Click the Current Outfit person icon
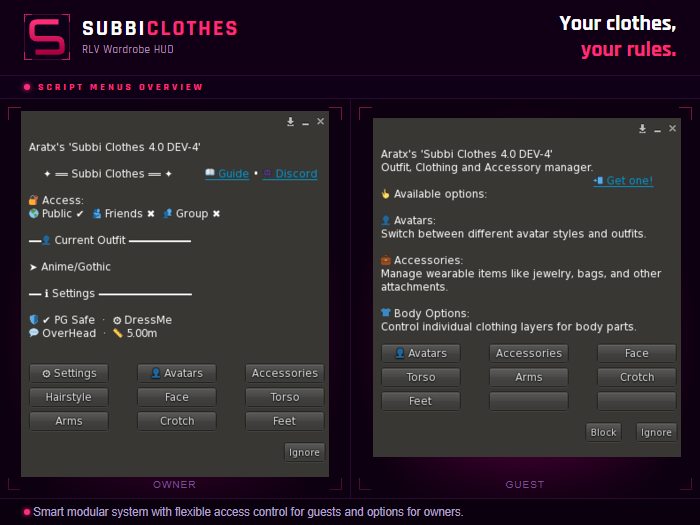Viewport: 700px width, 525px height. [x=46, y=240]
